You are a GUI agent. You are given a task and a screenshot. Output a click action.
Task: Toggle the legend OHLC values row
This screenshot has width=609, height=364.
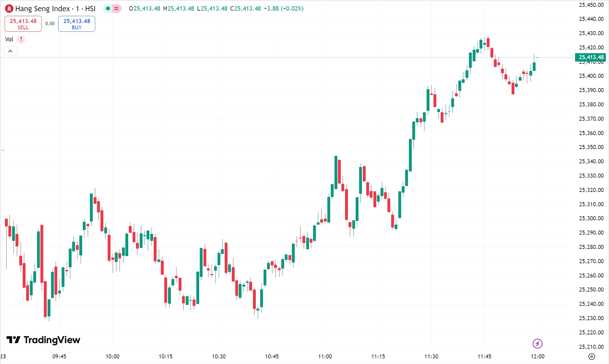[x=215, y=9]
